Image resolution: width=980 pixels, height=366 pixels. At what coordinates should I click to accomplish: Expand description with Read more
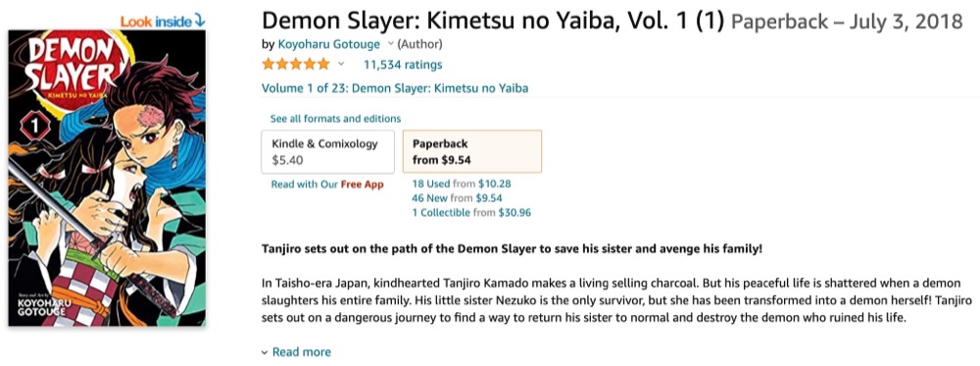[x=296, y=352]
